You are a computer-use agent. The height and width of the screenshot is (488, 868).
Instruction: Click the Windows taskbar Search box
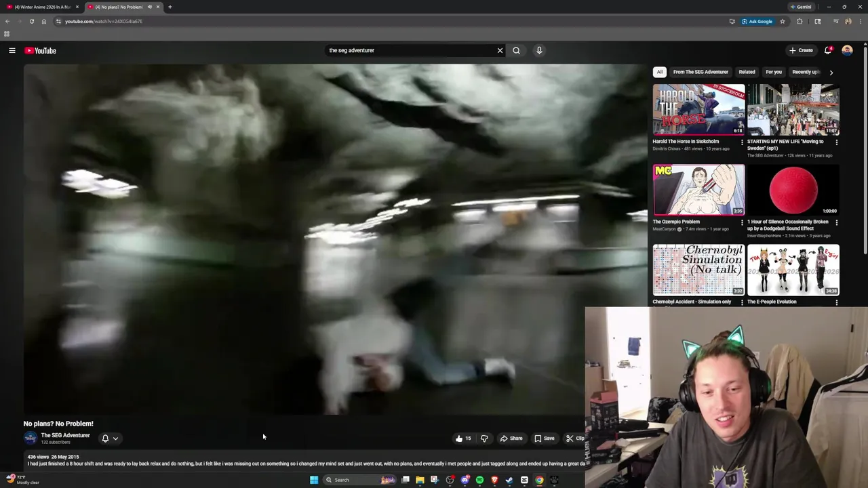360,480
